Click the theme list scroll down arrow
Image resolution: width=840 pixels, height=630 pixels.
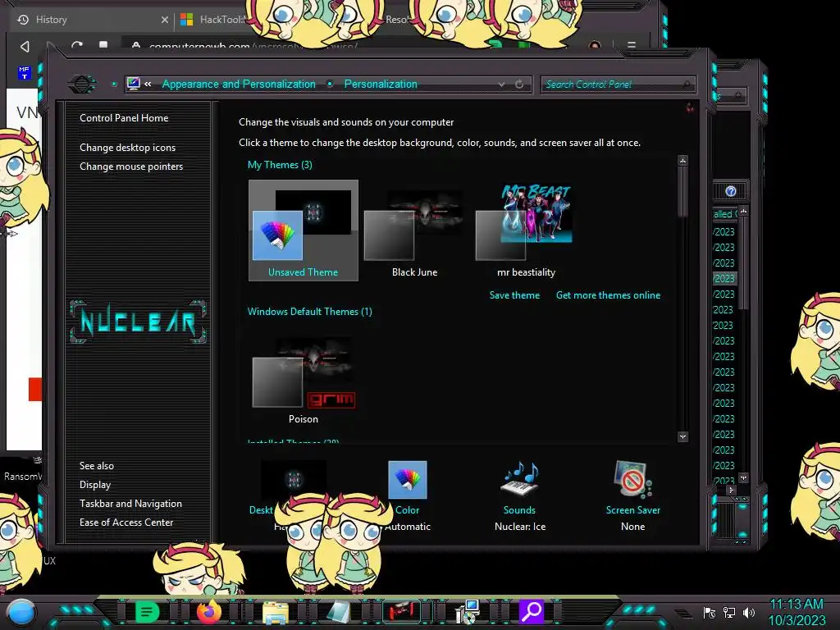click(x=682, y=437)
